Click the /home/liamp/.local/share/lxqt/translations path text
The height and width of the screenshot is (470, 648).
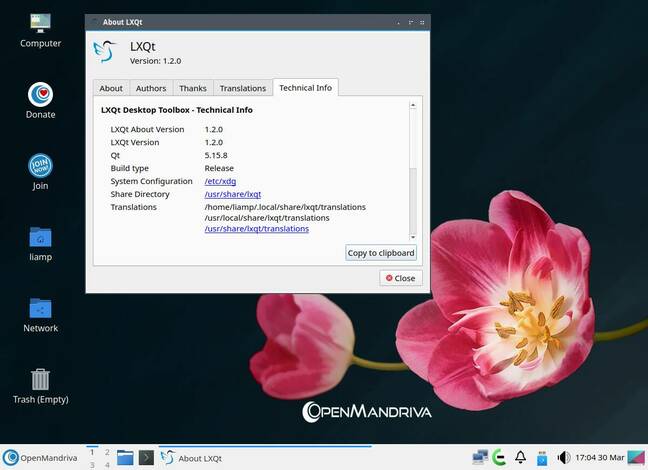285,207
